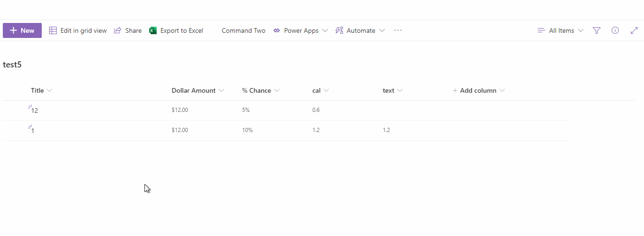
Task: Open the Dollar Amount column menu
Action: coord(197,90)
